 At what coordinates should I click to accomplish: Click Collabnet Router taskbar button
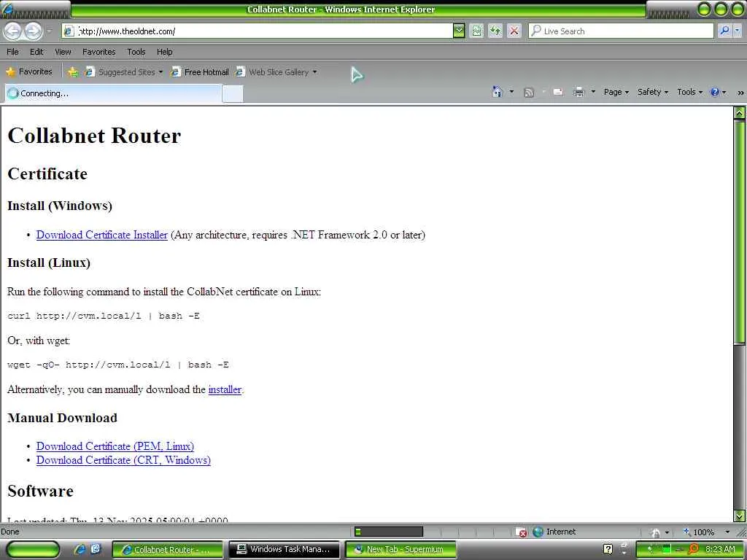(x=168, y=549)
